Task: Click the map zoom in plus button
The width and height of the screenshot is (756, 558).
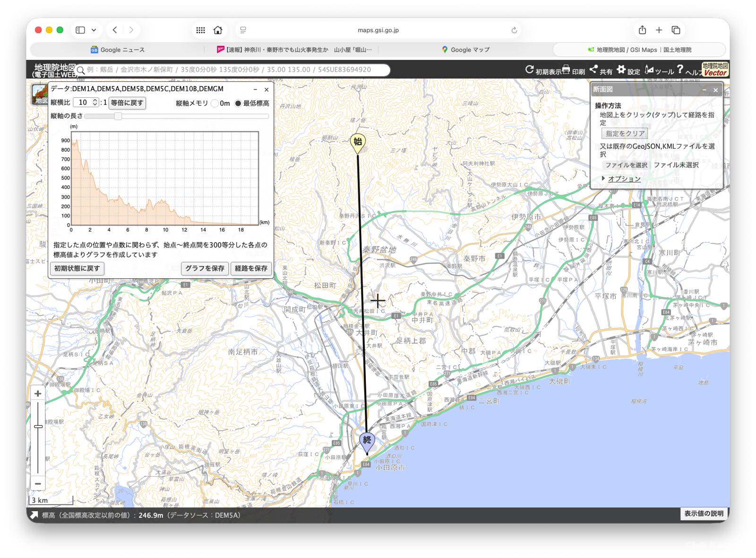Action: pyautogui.click(x=38, y=394)
